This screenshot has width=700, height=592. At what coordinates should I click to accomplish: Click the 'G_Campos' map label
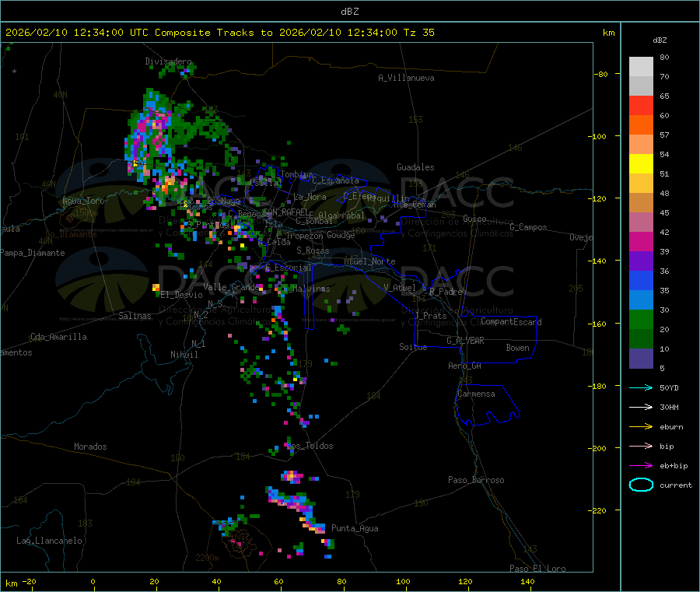point(529,227)
